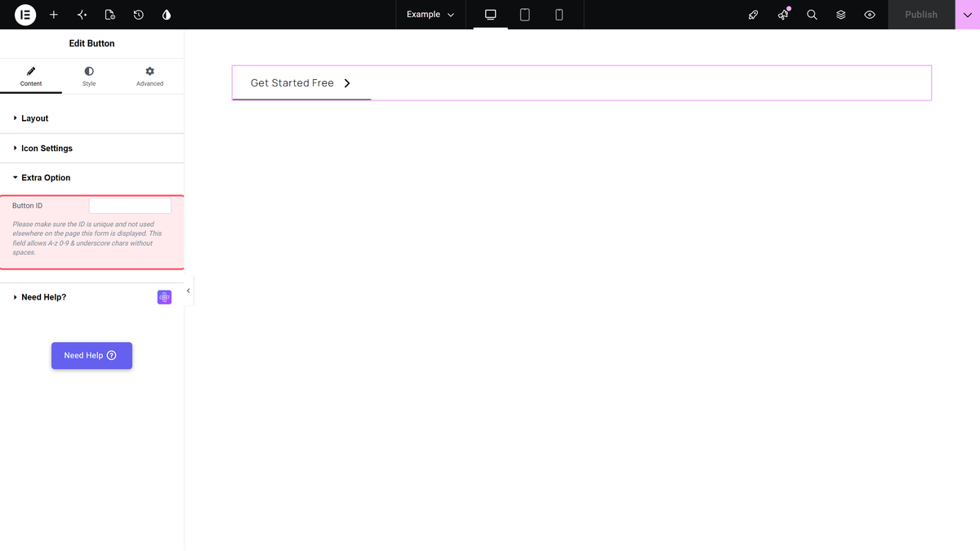Viewport: 980px width, 551px height.
Task: Click into the Button ID field
Action: click(x=130, y=206)
